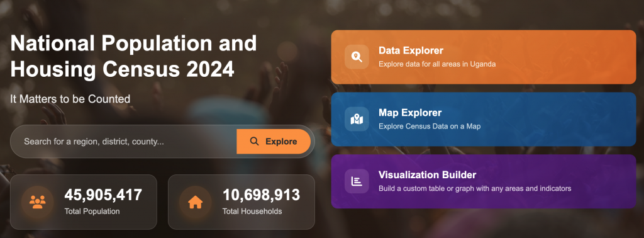Focus the region, district, county search field

pos(124,142)
